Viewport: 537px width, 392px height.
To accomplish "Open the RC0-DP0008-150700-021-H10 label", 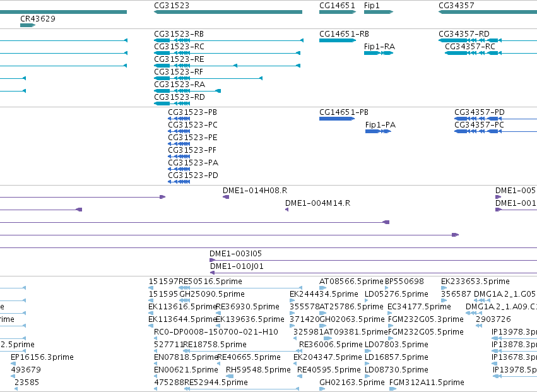I will point(216,332).
